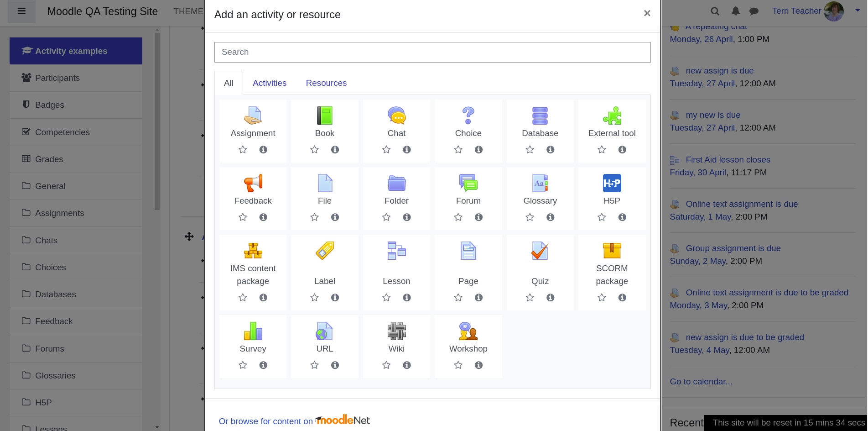Star the Workshop activity as favourite
This screenshot has height=431, width=868.
458,365
